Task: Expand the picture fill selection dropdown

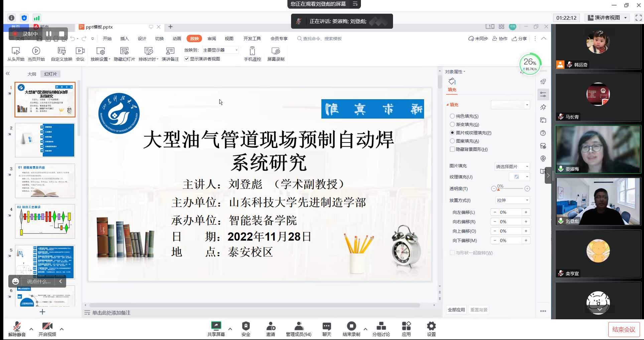Action: [512, 166]
